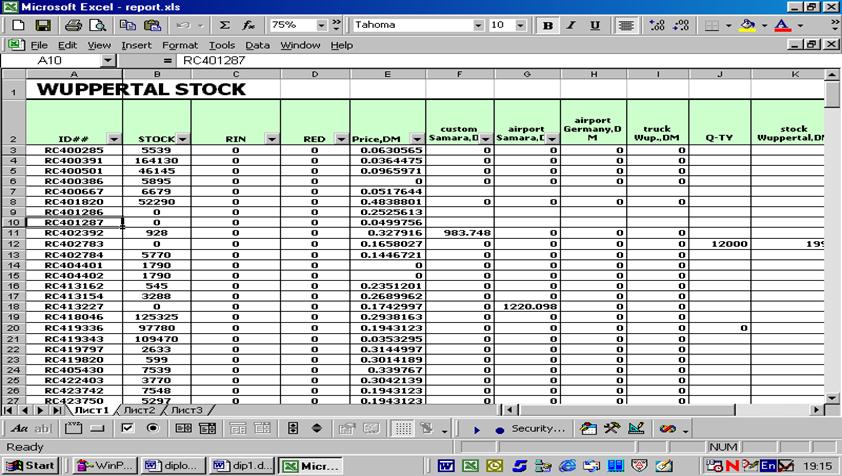
Task: Toggle Bold formatting button
Action: [548, 25]
